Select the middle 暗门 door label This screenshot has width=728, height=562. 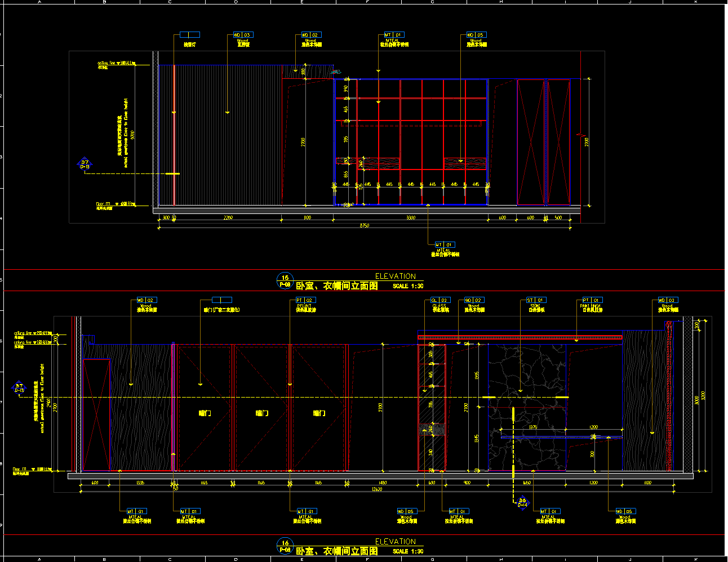[262, 413]
